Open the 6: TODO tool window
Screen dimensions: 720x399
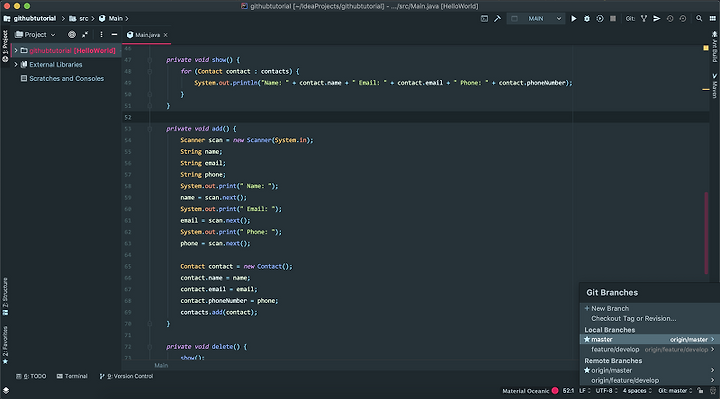[31, 376]
